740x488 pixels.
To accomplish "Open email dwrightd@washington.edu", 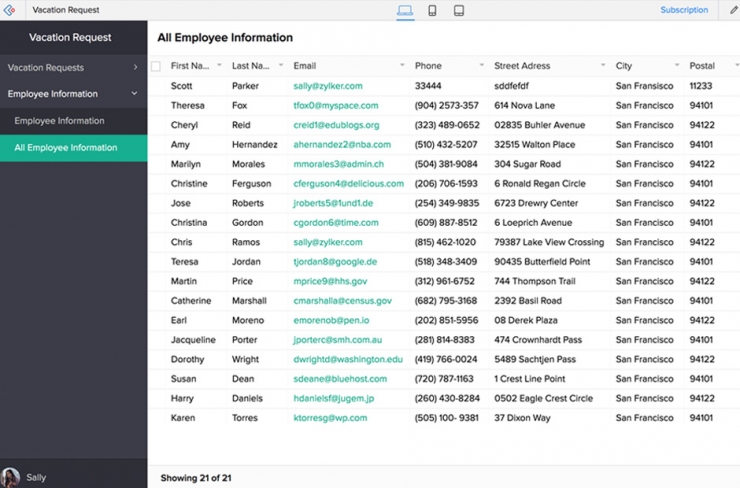I will pyautogui.click(x=348, y=359).
